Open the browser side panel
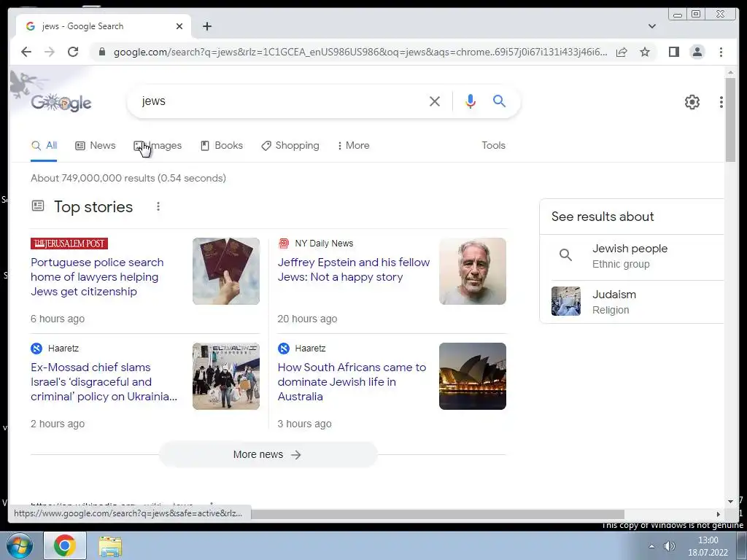Screen dimensions: 747x560 pos(673,52)
